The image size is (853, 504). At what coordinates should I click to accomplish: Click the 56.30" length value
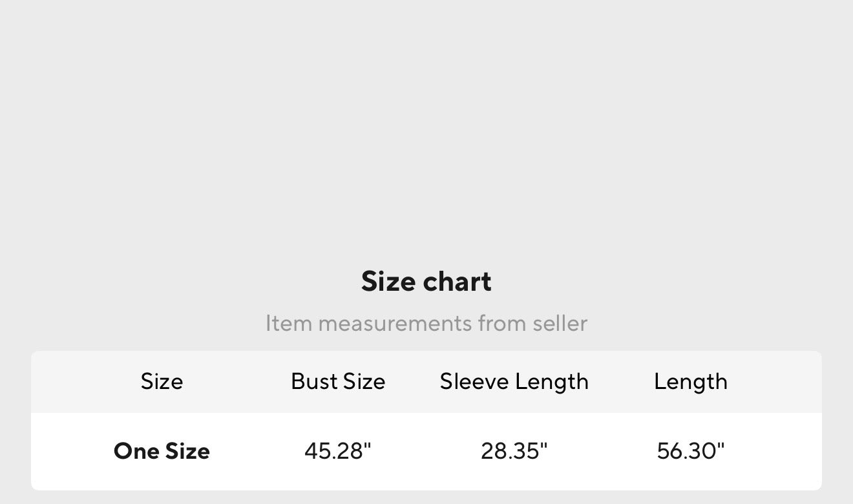click(690, 451)
